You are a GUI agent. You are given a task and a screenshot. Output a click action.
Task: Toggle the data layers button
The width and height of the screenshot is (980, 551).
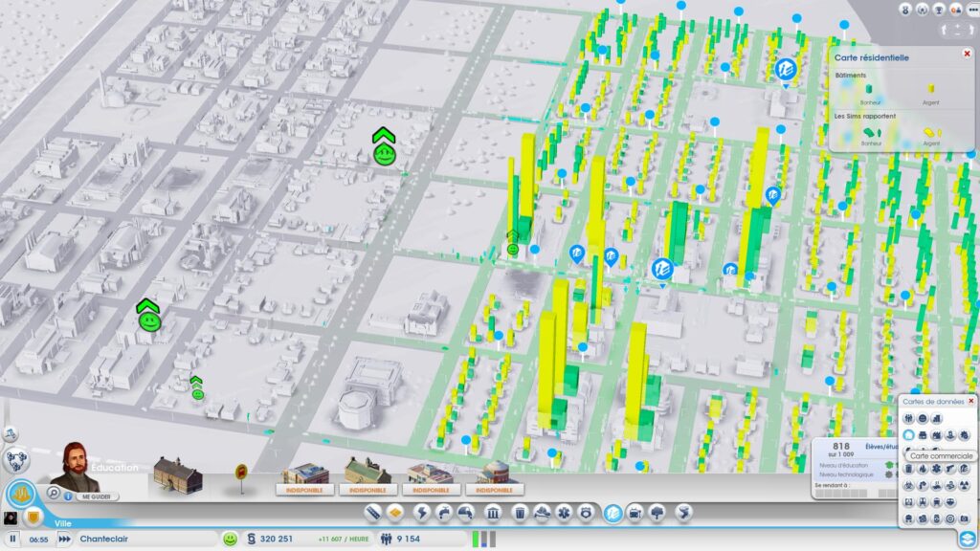coord(968,540)
